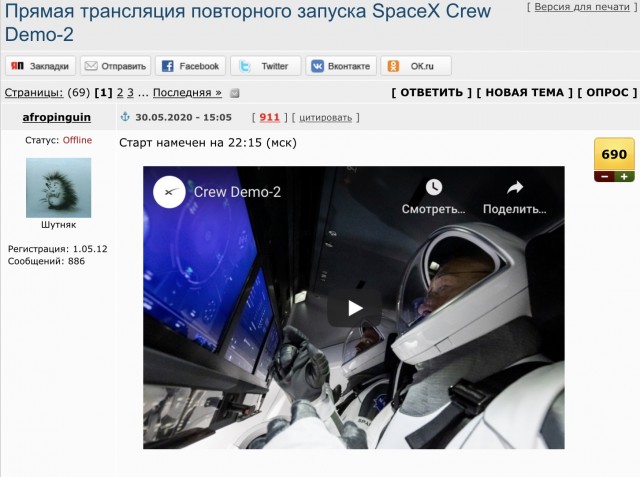640x477 pixels.
Task: Click the Отправить email share button
Action: 116,66
